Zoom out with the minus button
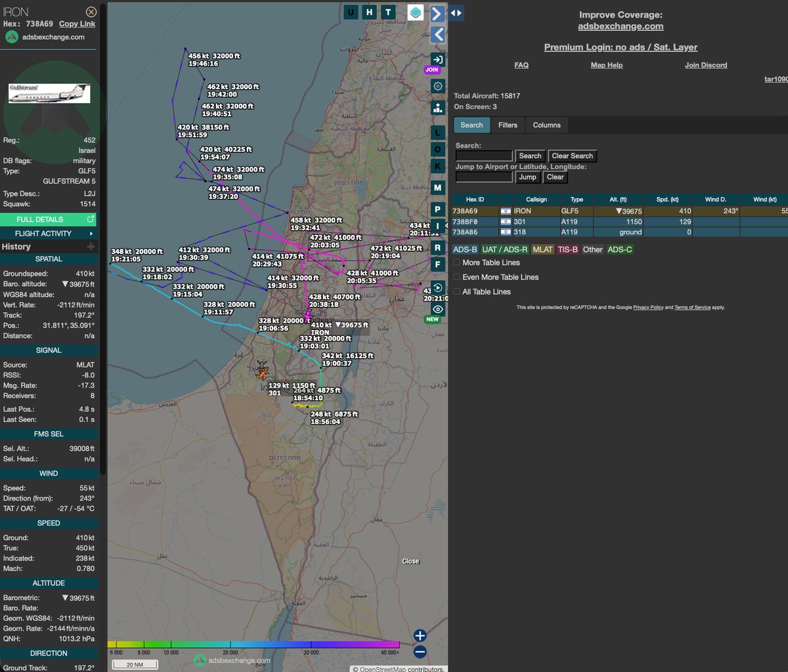 coord(420,652)
